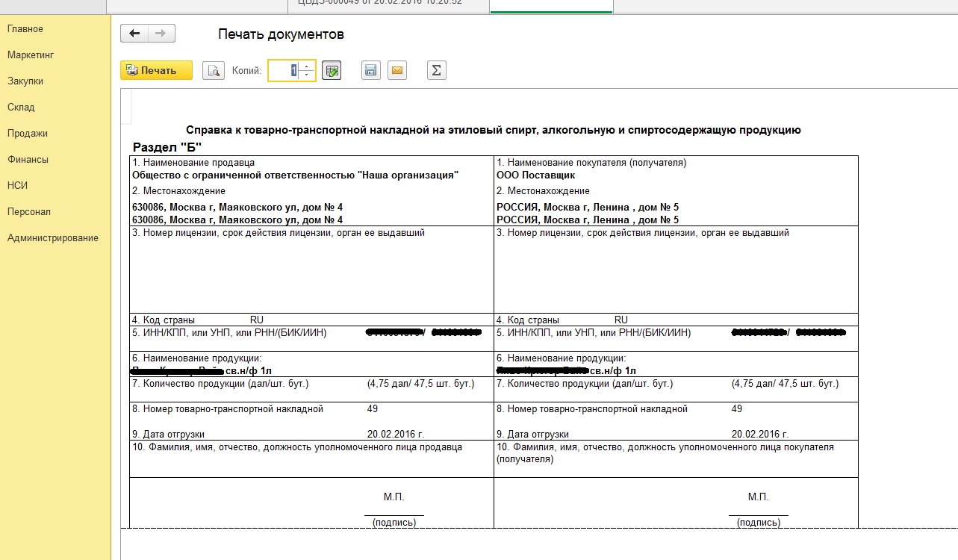
Task: Increase copies count with up spinner
Action: [308, 66]
